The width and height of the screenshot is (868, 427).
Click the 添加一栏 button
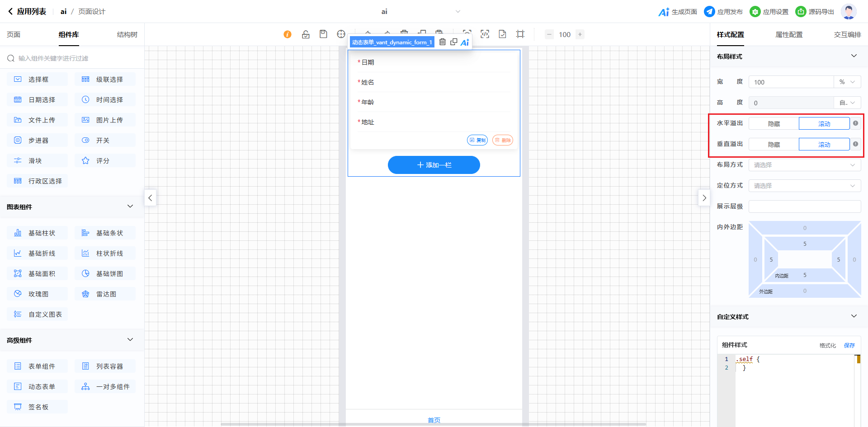pos(434,165)
